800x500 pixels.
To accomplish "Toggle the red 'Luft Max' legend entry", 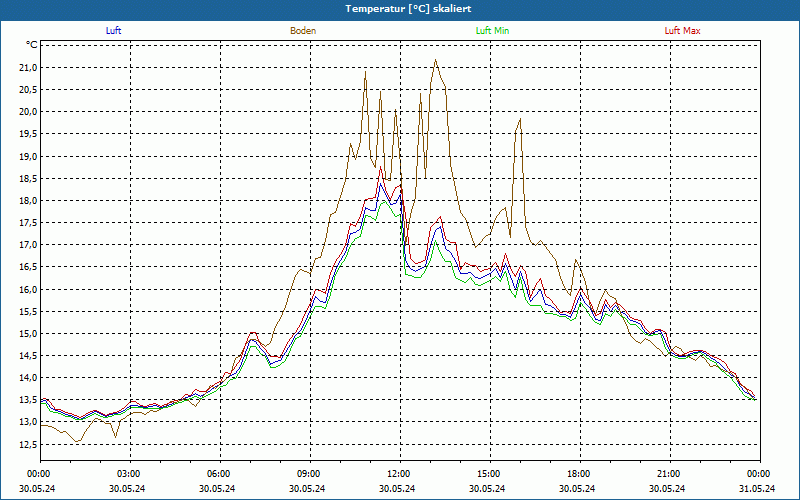I will (683, 31).
